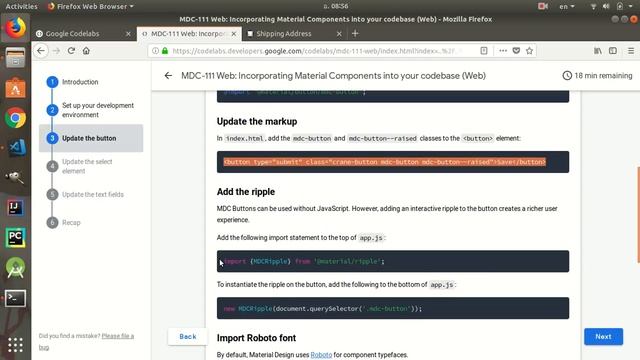Close the Shipping Address tab

pyautogui.click(x=339, y=33)
